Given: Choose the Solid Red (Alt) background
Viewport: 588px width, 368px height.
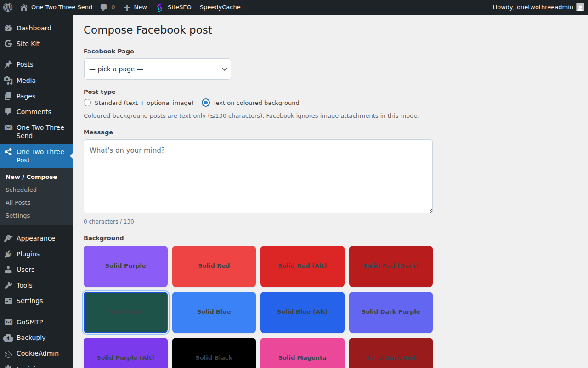Looking at the screenshot, I should pyautogui.click(x=302, y=266).
